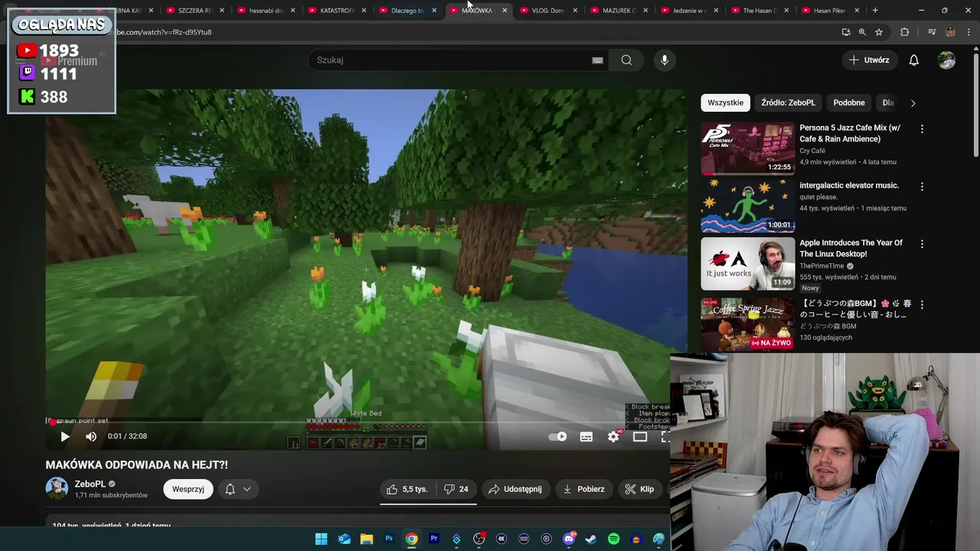Open Windows Start menu
The height and width of the screenshot is (551, 980).
pyautogui.click(x=322, y=539)
